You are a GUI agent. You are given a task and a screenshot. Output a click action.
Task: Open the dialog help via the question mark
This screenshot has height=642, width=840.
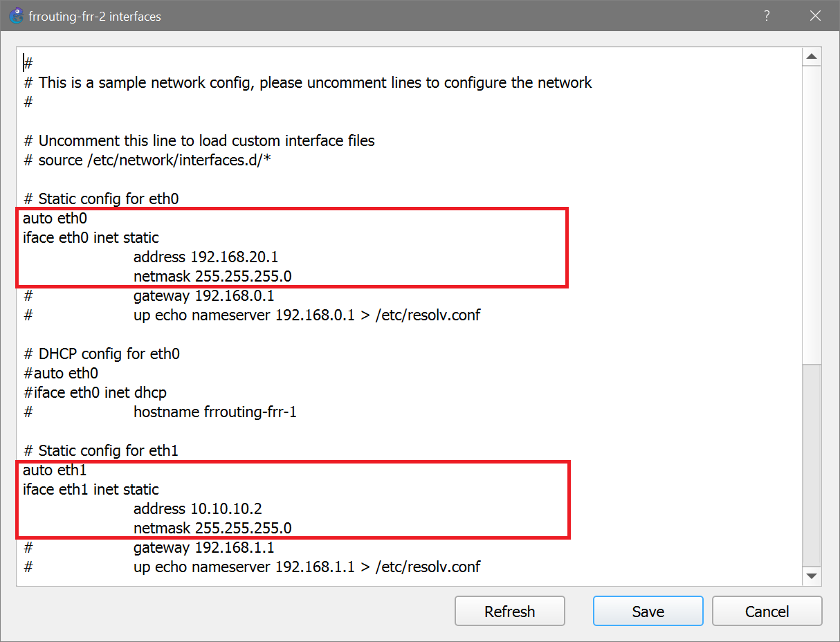(767, 15)
